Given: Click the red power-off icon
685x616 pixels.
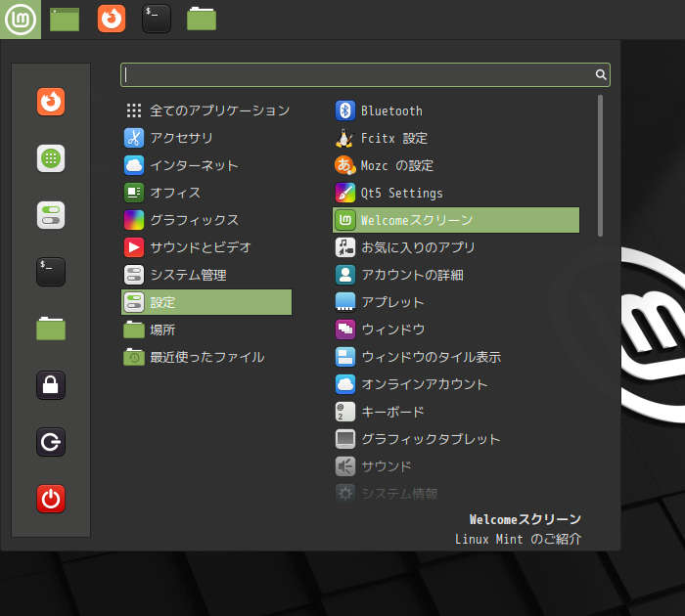Looking at the screenshot, I should click(51, 499).
